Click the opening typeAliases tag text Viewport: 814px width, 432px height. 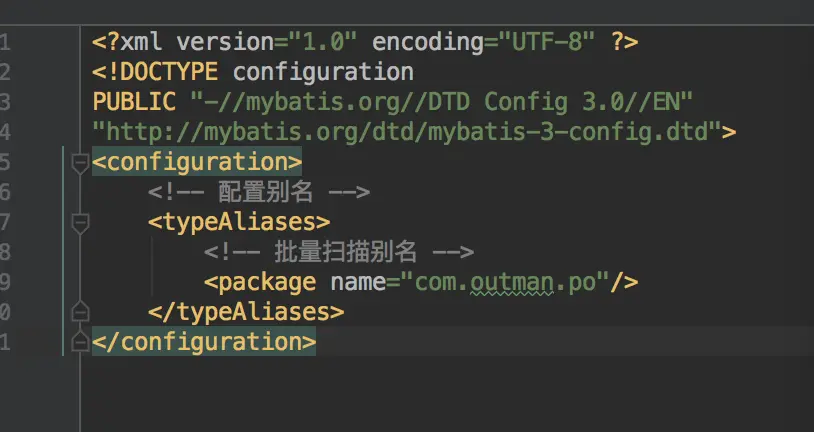[239, 222]
